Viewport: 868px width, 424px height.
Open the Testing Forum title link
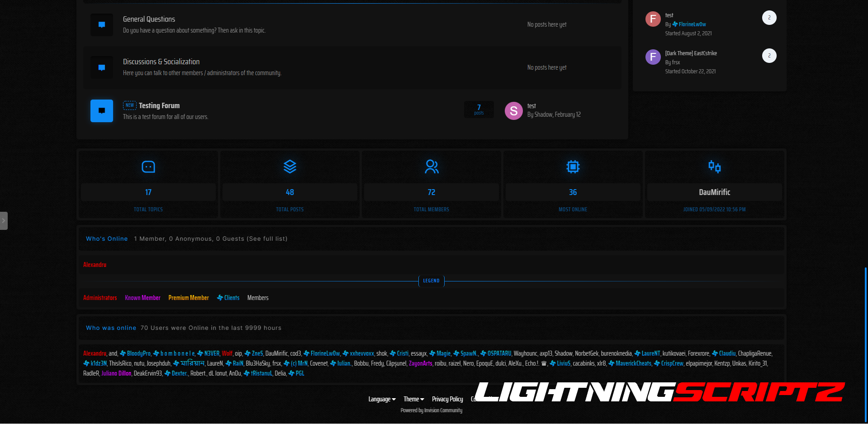tap(159, 105)
